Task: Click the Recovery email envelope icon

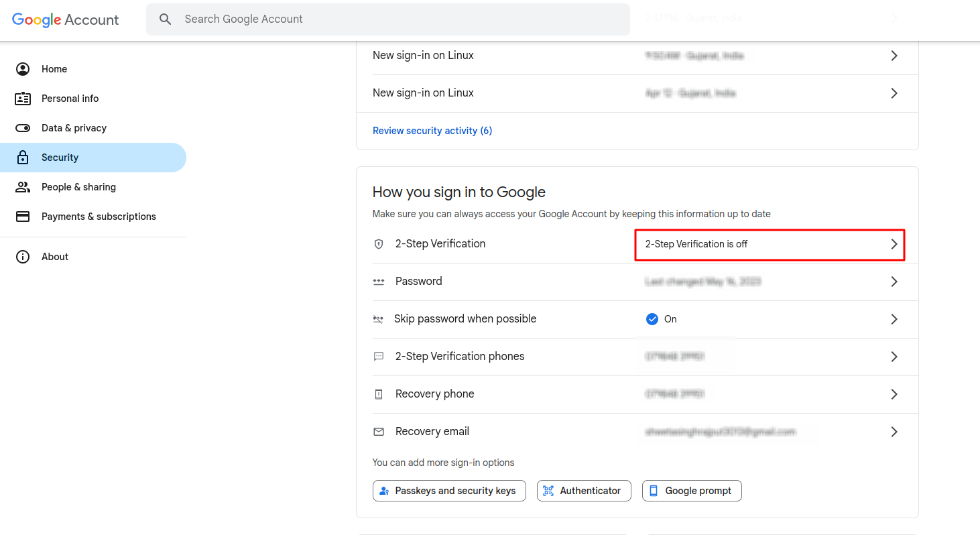Action: pos(379,432)
